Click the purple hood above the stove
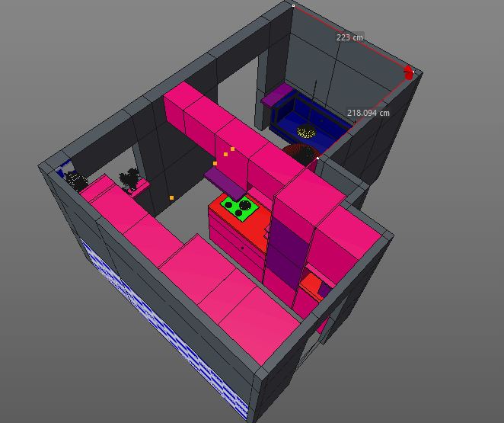The width and height of the screenshot is (504, 423). pos(224,181)
